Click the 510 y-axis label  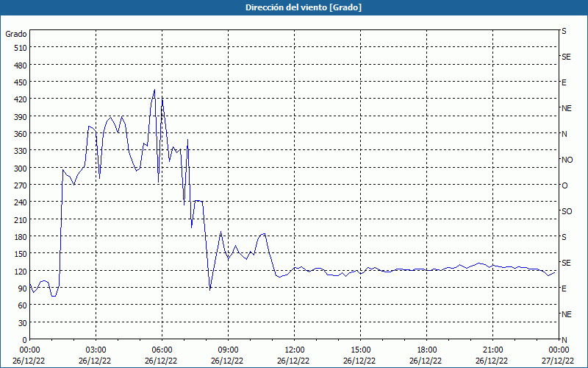click(x=21, y=48)
